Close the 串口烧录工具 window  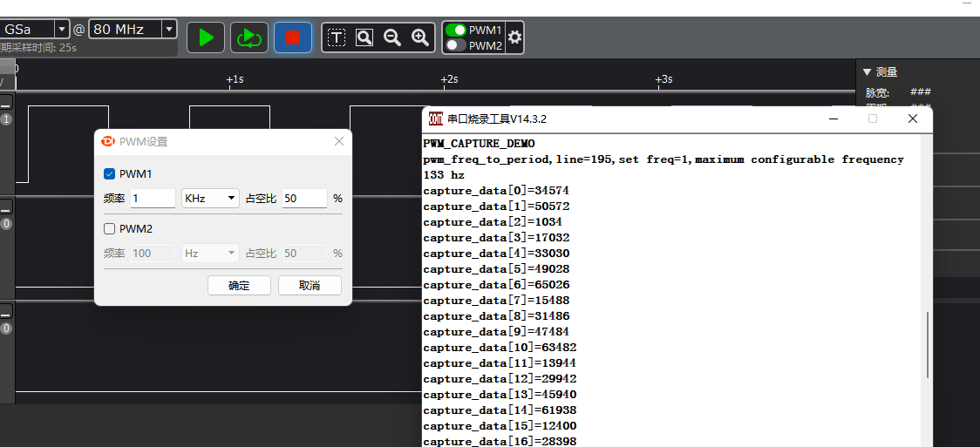[913, 119]
